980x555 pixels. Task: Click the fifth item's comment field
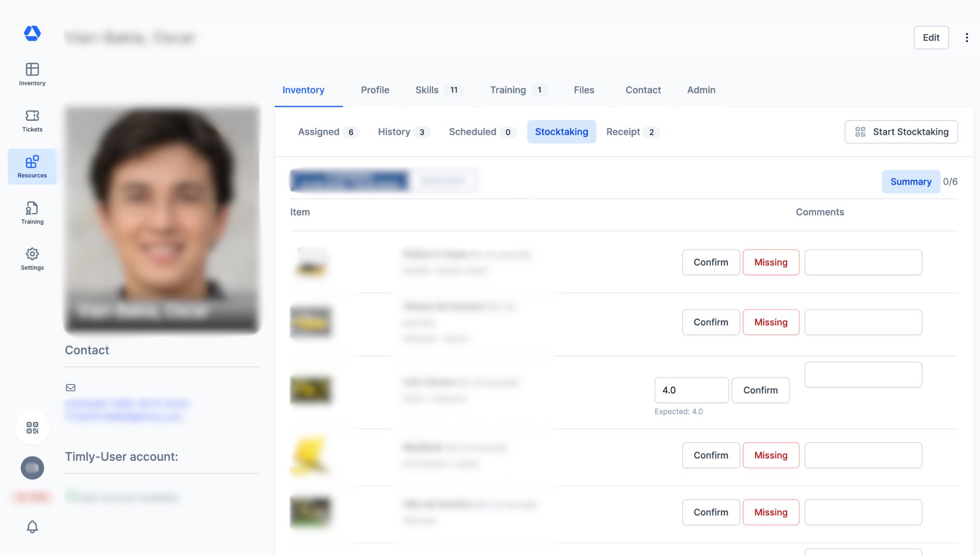tap(863, 512)
